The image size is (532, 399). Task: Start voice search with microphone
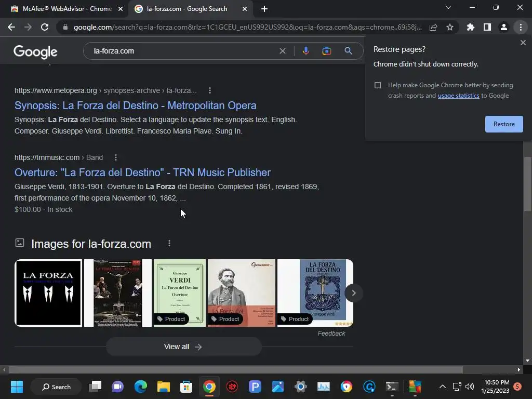(305, 51)
